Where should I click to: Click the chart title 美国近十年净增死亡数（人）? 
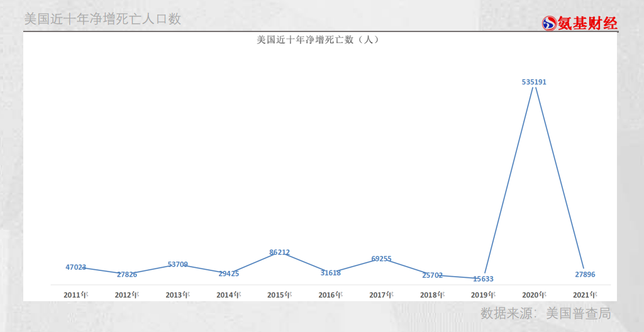click(x=317, y=40)
